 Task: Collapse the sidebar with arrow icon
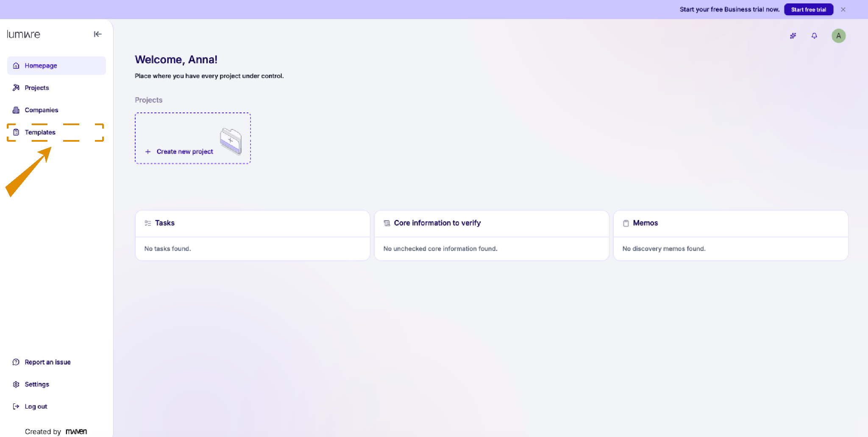tap(97, 34)
